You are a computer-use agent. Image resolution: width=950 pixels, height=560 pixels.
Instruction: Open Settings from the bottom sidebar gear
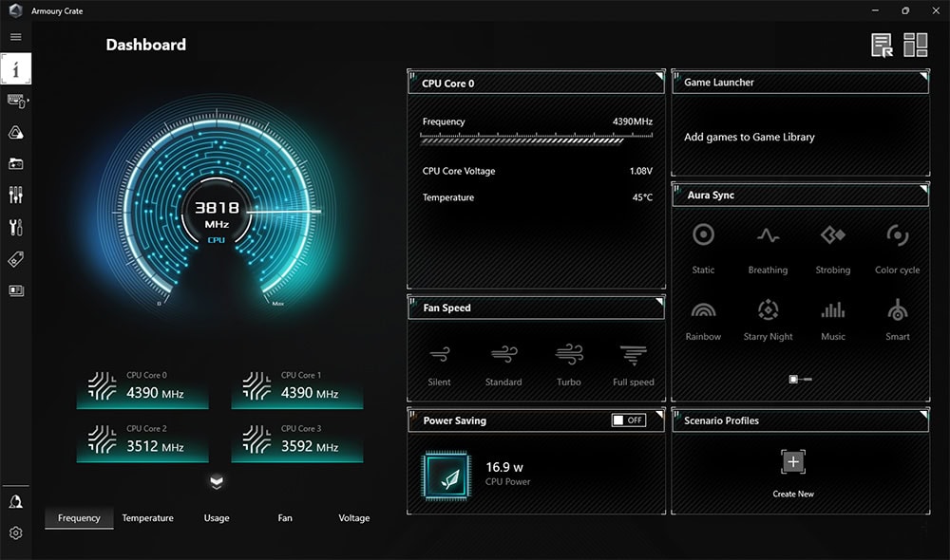14,533
